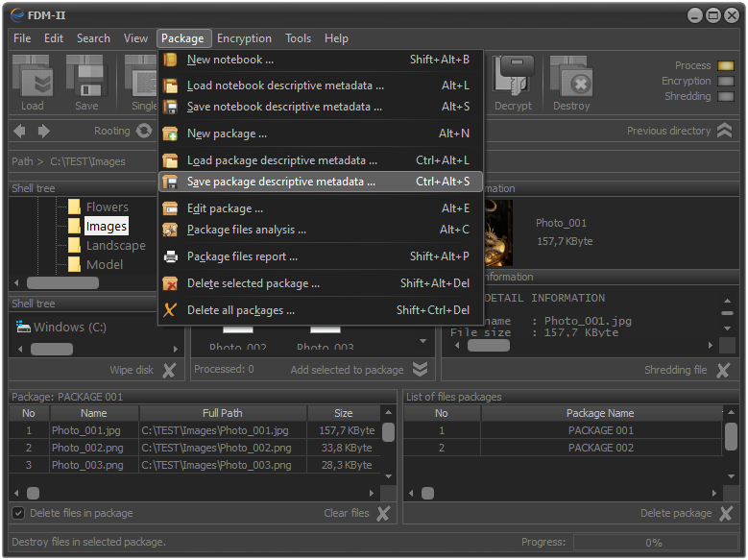Click the Add selected to package chevrons icon

[420, 369]
